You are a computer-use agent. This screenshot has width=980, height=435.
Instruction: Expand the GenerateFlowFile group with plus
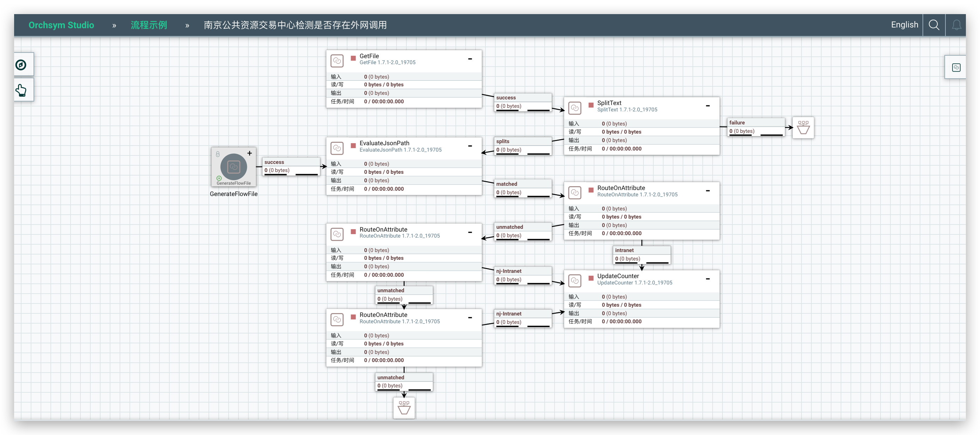tap(249, 153)
